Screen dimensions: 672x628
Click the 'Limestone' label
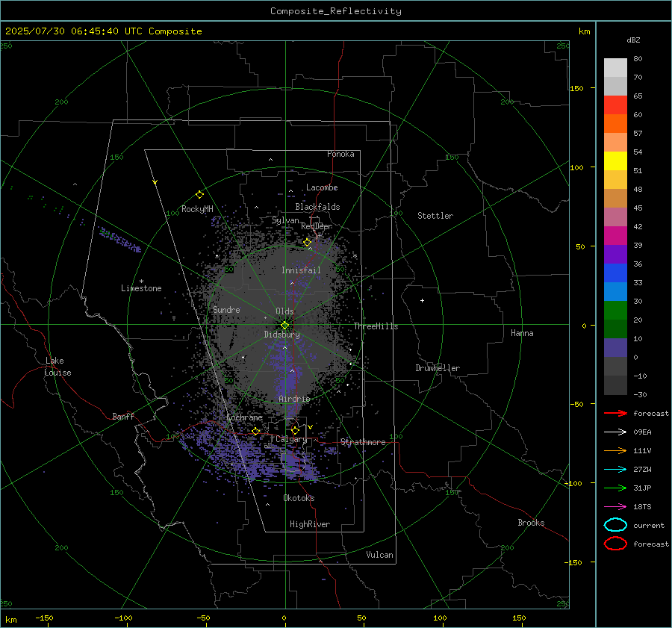(x=141, y=288)
